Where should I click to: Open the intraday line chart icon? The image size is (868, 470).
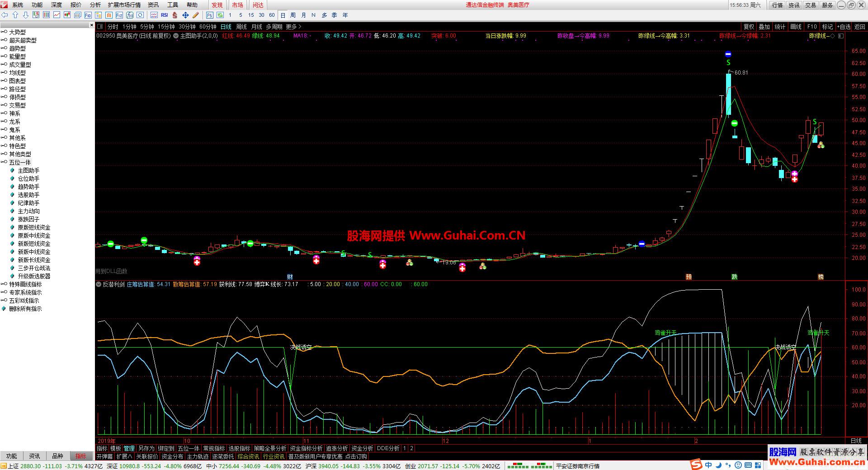57,15
